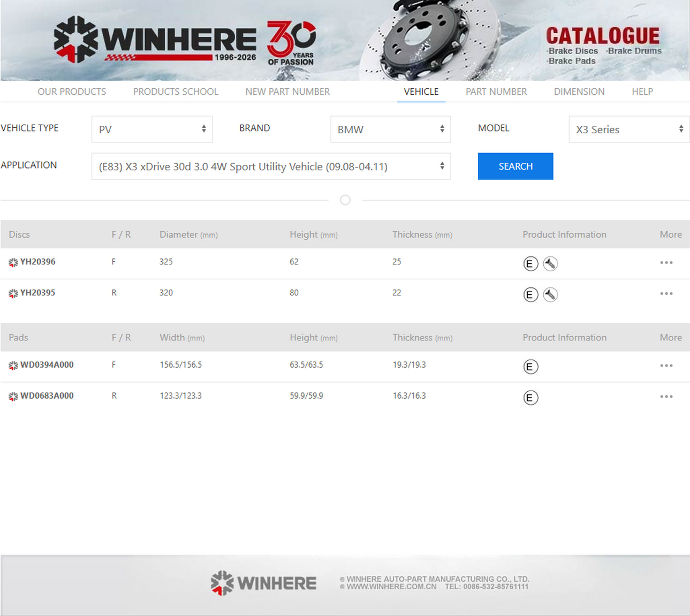
Task: Click the Winhere logo in the footer
Action: (263, 583)
